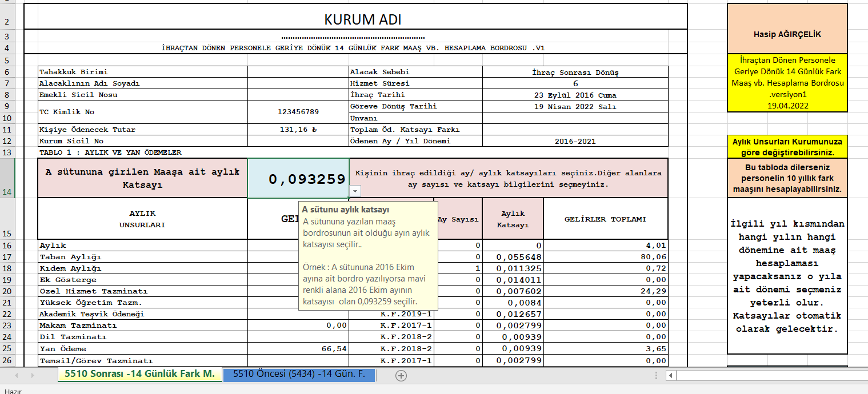The width and height of the screenshot is (868, 394).
Task: Click the yellow version info box
Action: click(x=787, y=83)
